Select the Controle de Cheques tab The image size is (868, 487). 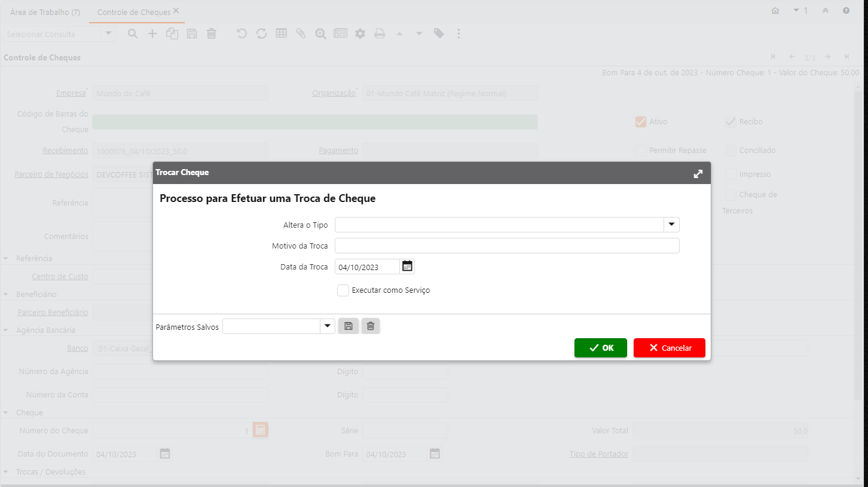pos(133,12)
